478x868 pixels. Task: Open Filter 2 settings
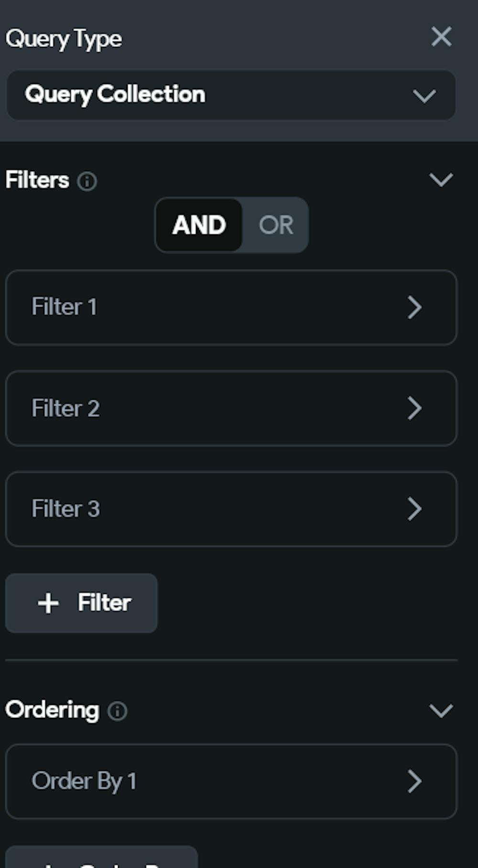click(230, 408)
